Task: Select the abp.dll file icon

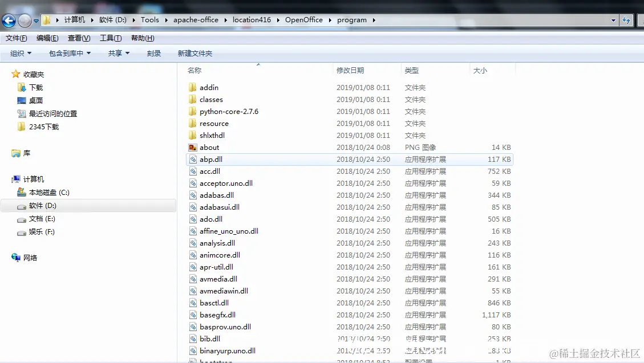Action: 193,159
